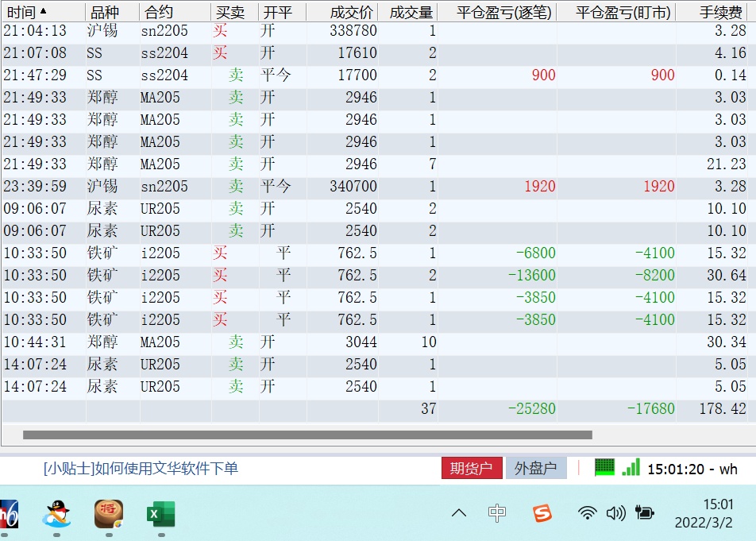The height and width of the screenshot is (541, 756).
Task: Open the taskbar clock showing 2022/3/2
Action: (x=704, y=513)
